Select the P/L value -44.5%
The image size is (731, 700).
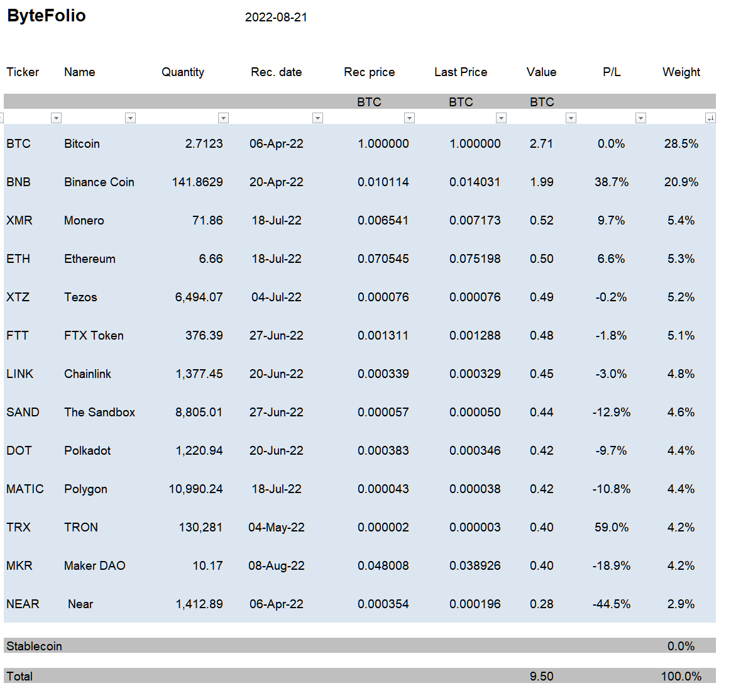pos(612,604)
